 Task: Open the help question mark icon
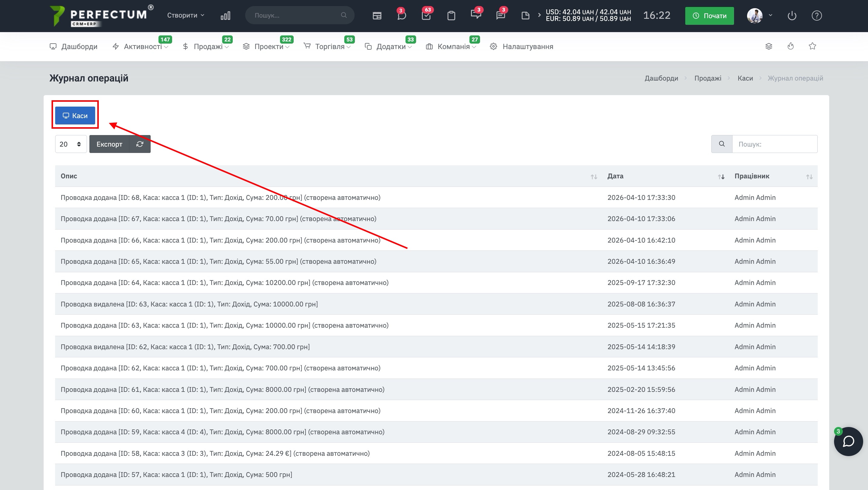point(816,15)
